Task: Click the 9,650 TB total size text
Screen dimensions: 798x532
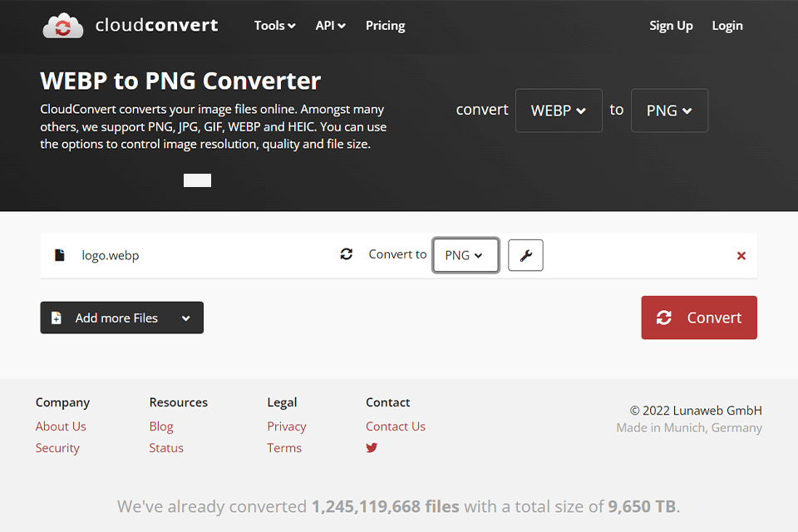Action: (x=642, y=506)
